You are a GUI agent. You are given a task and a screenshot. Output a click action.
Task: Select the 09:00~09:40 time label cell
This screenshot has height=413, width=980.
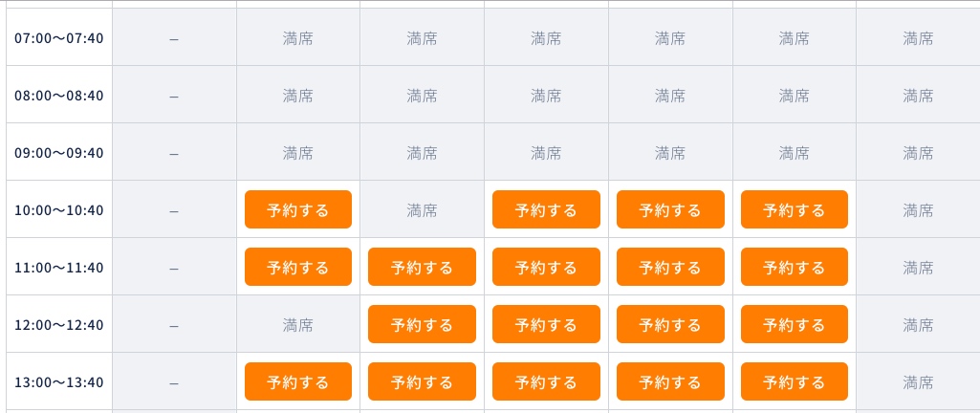[58, 152]
